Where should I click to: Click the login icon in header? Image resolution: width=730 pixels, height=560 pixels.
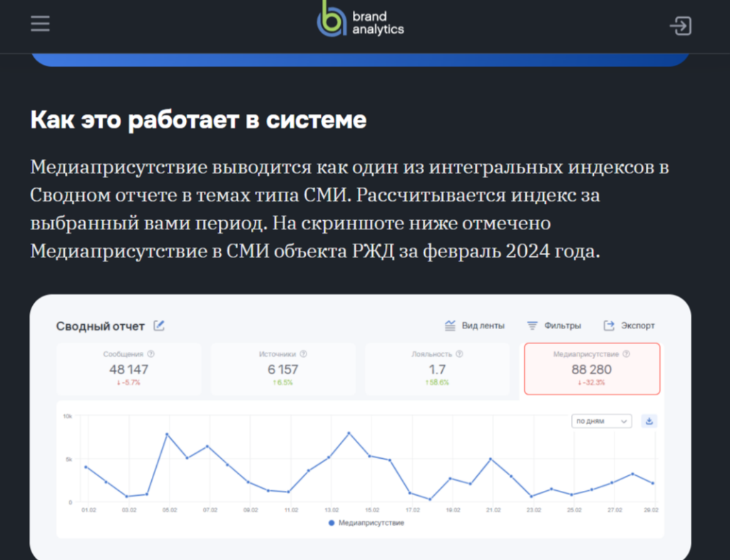681,26
